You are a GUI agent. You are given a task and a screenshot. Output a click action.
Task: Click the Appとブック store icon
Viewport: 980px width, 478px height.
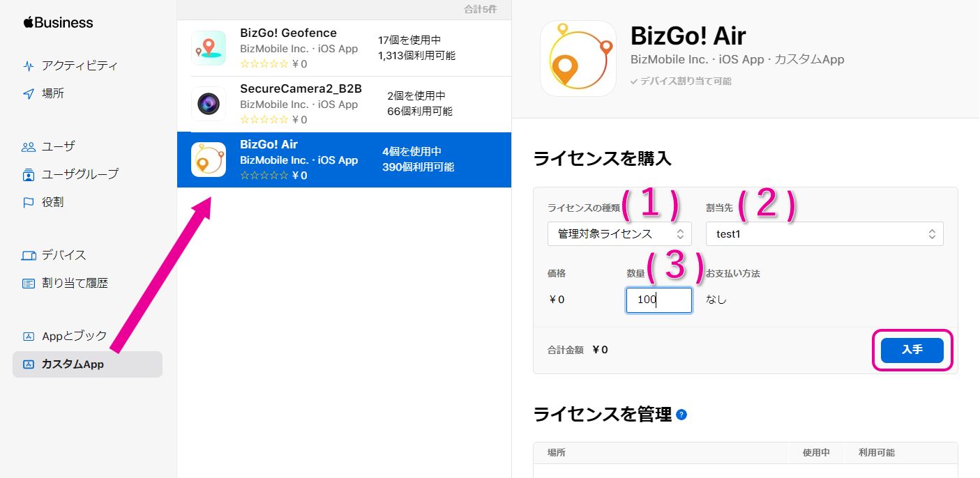(29, 337)
